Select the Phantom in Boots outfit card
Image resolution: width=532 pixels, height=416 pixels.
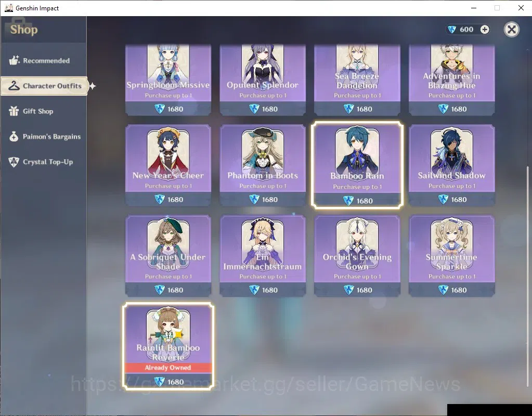pyautogui.click(x=263, y=165)
